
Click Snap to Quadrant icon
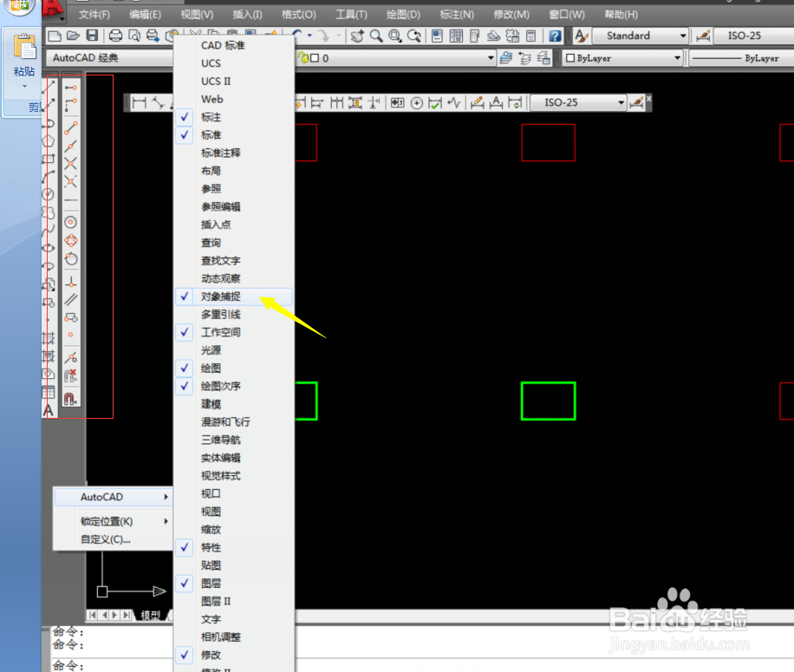pyautogui.click(x=71, y=240)
